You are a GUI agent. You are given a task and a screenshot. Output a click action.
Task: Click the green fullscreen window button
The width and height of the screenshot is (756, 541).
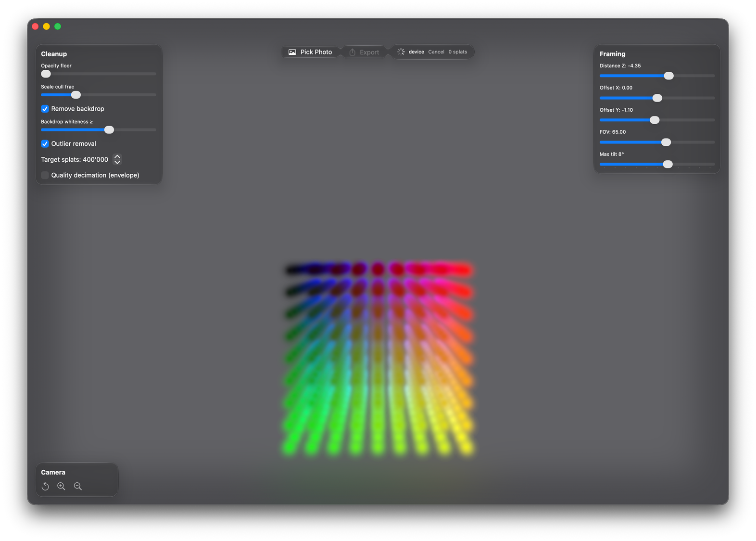coord(58,26)
